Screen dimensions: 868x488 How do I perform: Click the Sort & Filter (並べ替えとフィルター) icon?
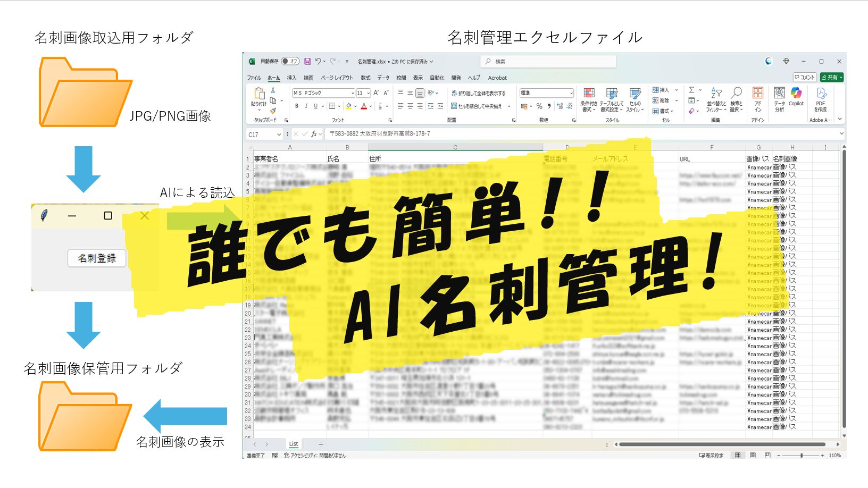pyautogui.click(x=716, y=99)
